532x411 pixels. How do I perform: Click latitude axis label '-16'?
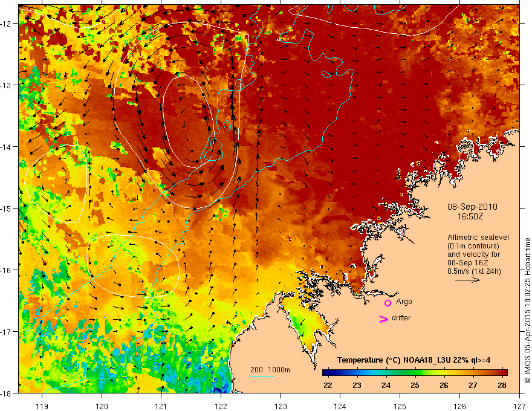coord(7,270)
